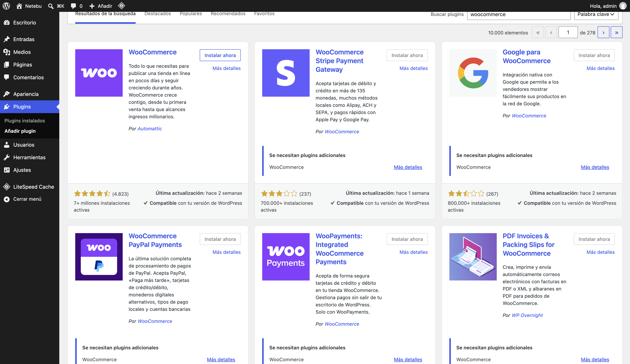Screen dimensions: 630x364
Task: Click the Google plugin rating stars (267)
Action: 466,193
